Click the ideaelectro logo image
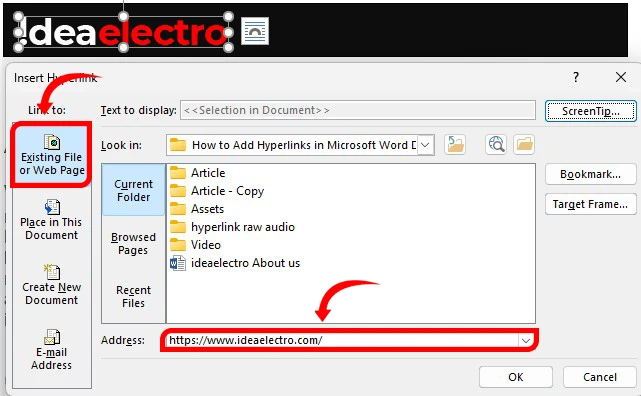641x396 pixels. click(123, 32)
